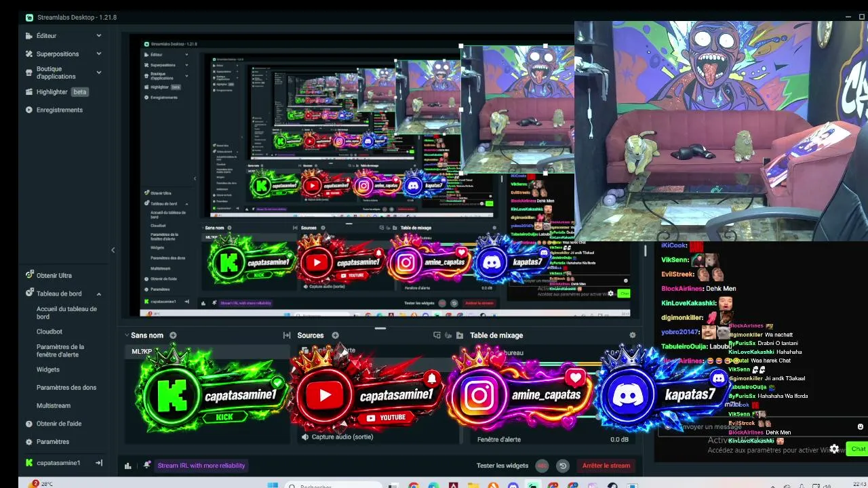Image resolution: width=868 pixels, height=488 pixels.
Task: Click the logout arrow icon next to capatasamine1
Action: pos(99,463)
